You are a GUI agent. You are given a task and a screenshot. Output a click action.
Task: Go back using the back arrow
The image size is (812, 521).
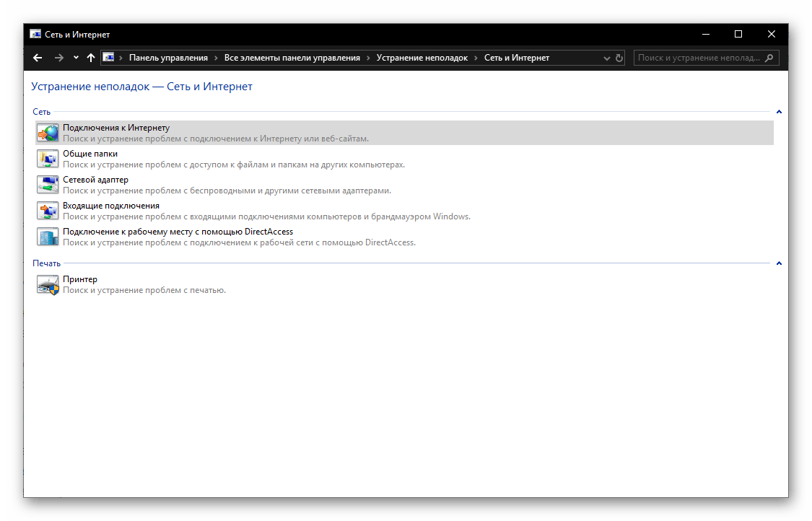(38, 58)
